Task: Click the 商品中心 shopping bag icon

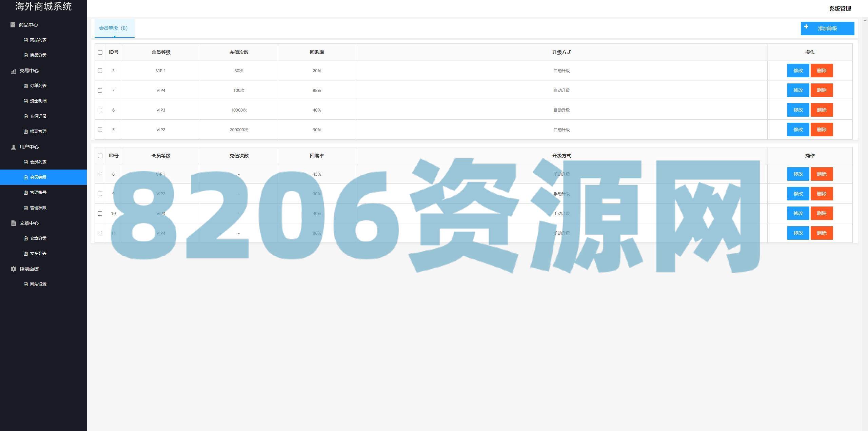Action: [x=13, y=25]
